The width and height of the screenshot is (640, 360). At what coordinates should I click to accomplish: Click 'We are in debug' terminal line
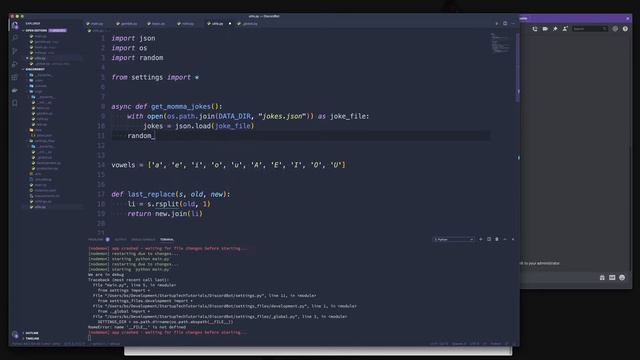tap(106, 275)
